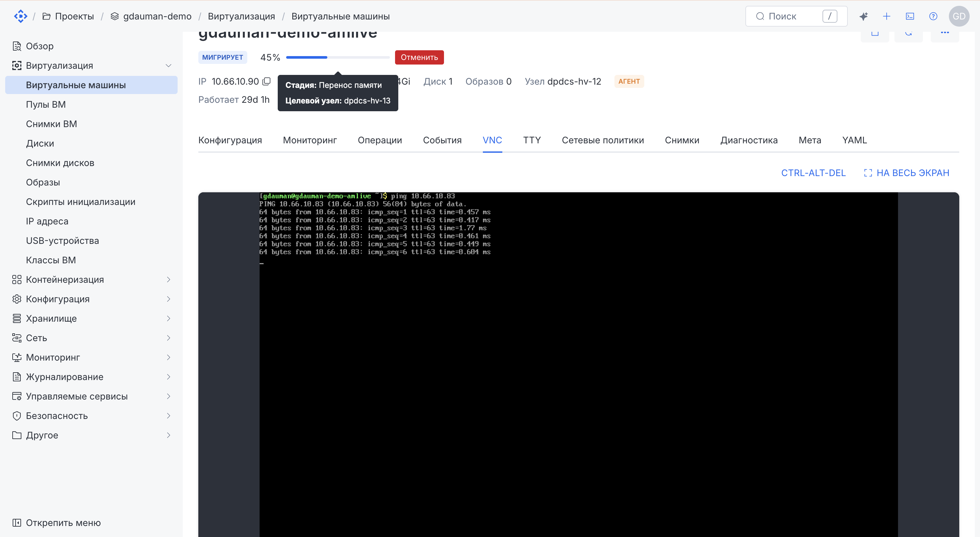Go to gdauman-demo breadcrumb link
980x537 pixels.
tap(157, 16)
